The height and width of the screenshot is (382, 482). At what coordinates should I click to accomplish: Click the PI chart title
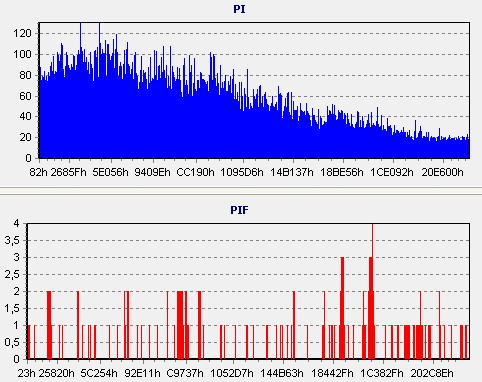tap(239, 9)
